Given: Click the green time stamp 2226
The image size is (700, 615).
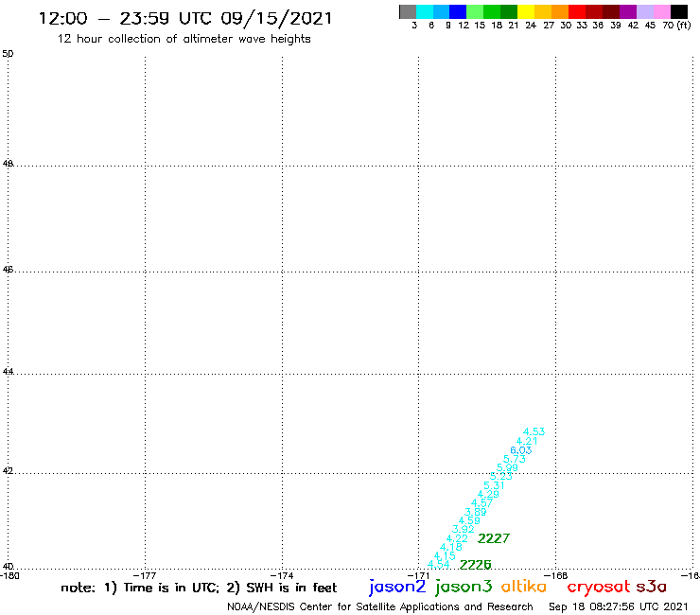Looking at the screenshot, I should 476,565.
